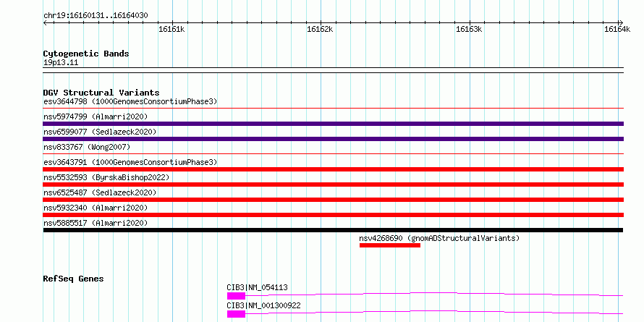
Task: Click the DGV Structural Variants track title
Action: (x=101, y=93)
